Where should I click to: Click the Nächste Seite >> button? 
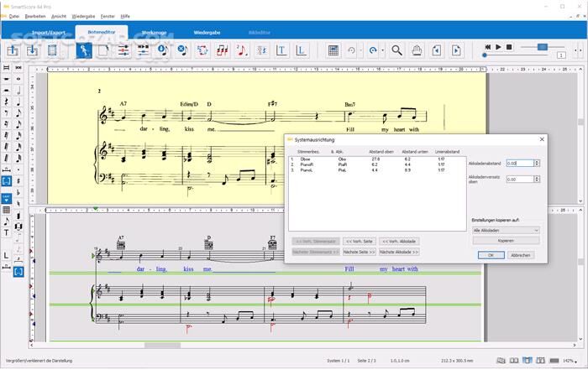click(x=360, y=252)
